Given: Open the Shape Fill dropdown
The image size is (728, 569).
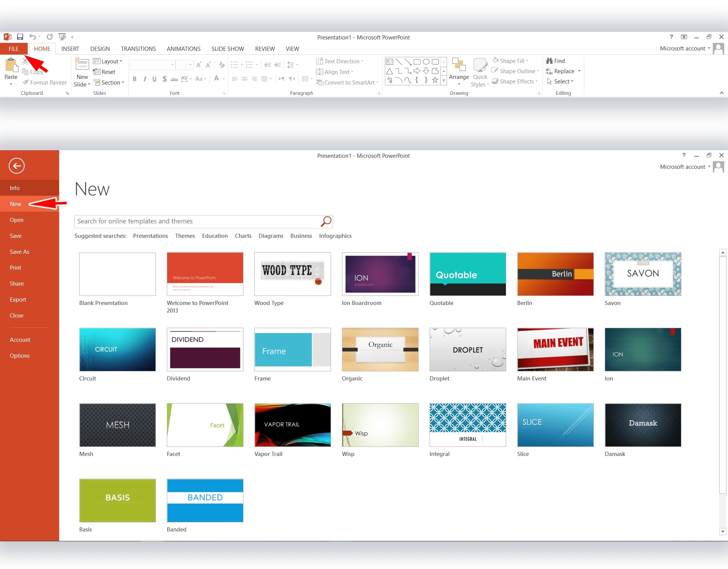Looking at the screenshot, I should 510,61.
